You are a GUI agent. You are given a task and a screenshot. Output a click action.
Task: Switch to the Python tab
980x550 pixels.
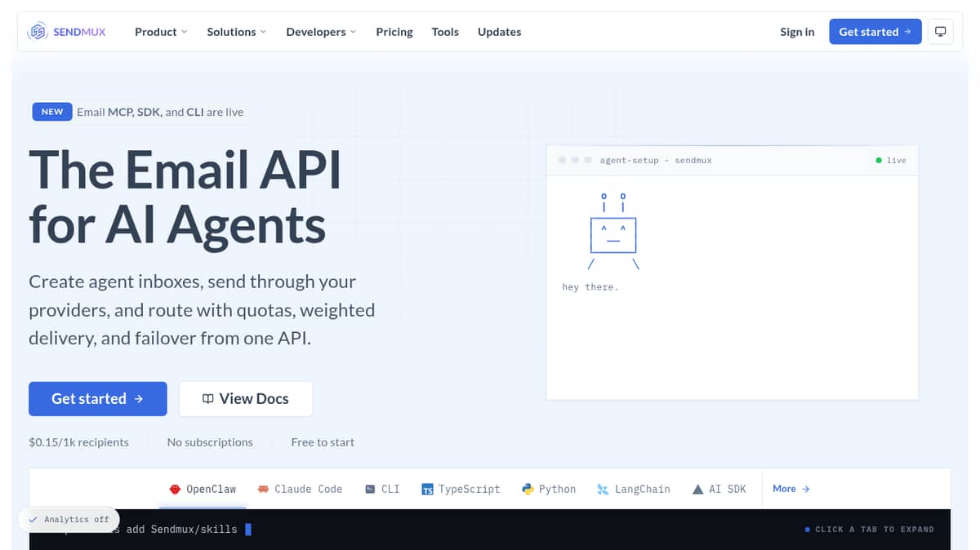549,489
